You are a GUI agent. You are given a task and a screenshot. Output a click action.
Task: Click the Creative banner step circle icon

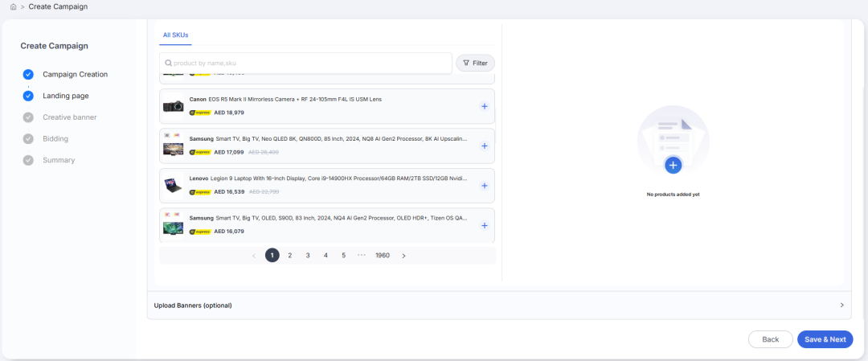click(x=28, y=117)
